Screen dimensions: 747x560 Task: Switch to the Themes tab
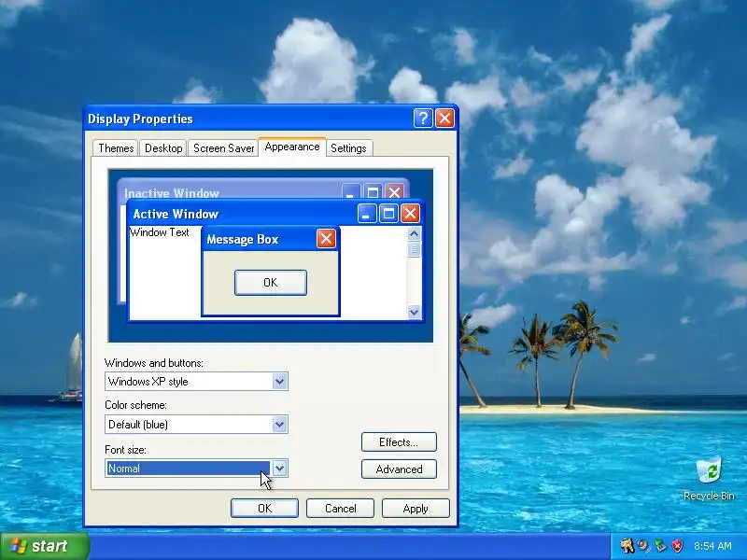tap(116, 148)
